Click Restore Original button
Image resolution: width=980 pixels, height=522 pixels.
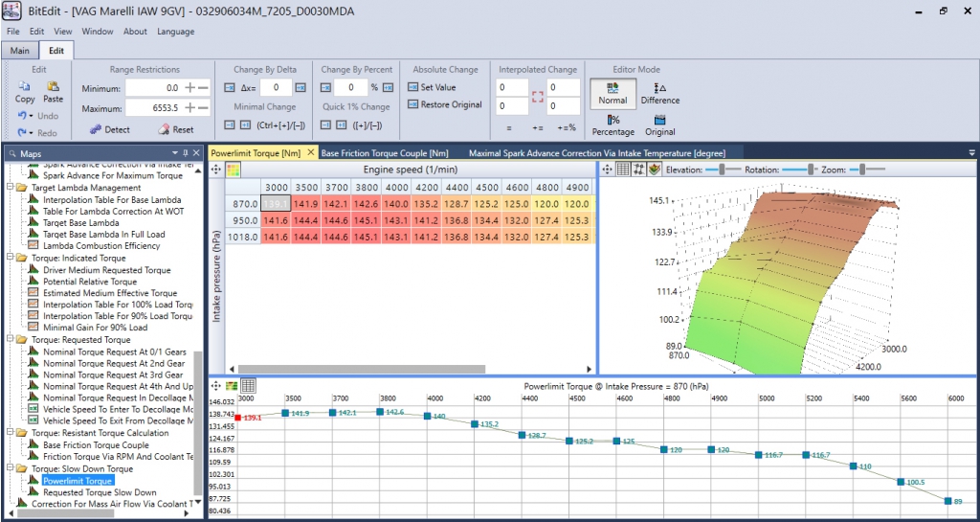(x=444, y=104)
